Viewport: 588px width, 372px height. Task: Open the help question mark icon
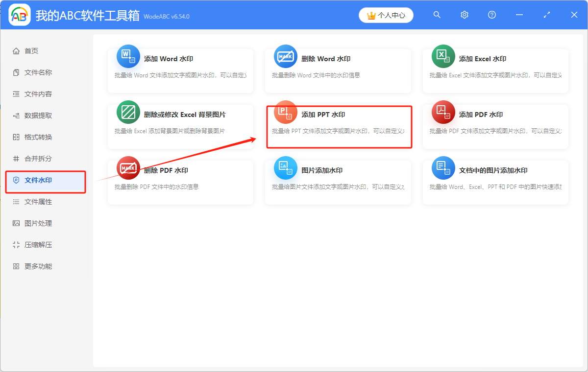coord(492,15)
